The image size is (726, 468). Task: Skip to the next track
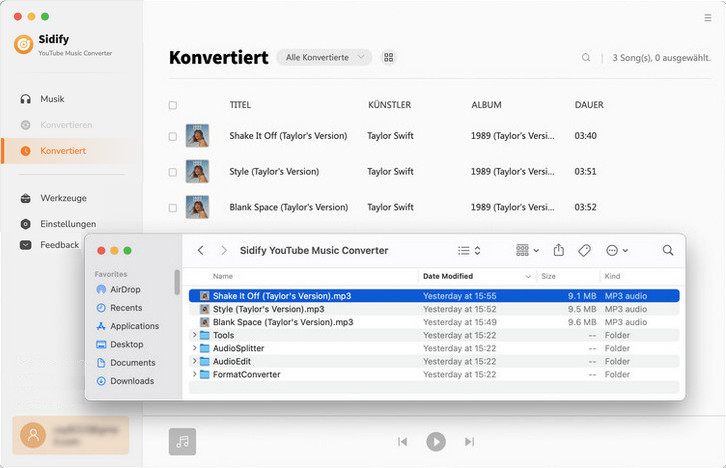pos(469,442)
